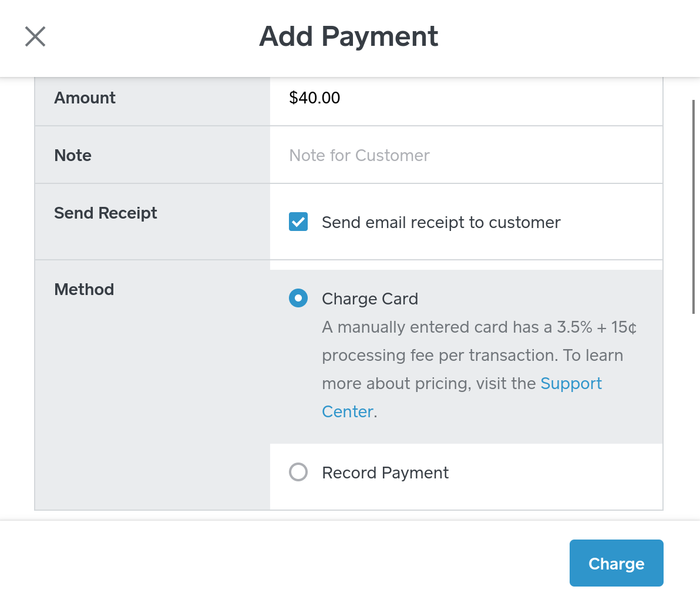Screen dimensions: 700x603
Task: Click the word "Center" in the pricing link
Action: tap(348, 412)
